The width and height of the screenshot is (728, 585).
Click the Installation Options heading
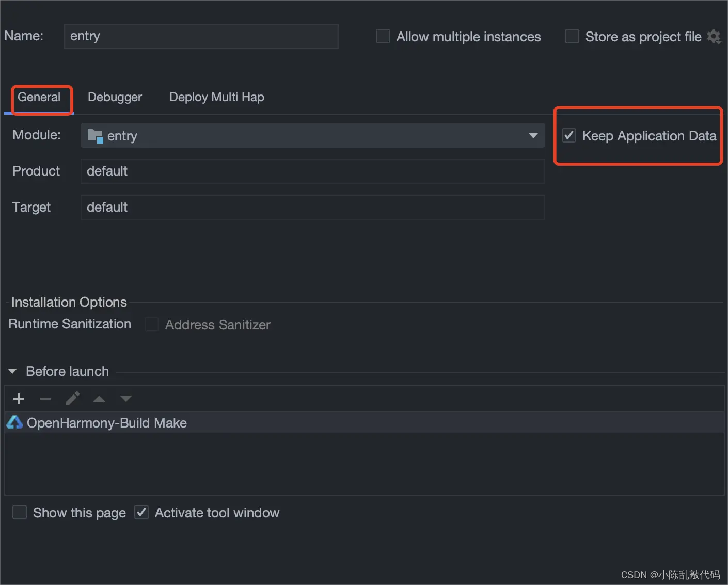69,302
